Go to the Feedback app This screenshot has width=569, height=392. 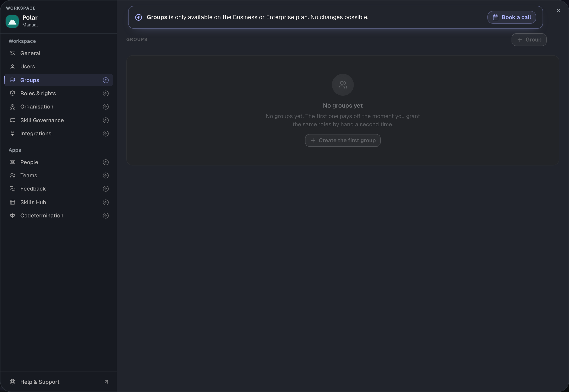59,189
